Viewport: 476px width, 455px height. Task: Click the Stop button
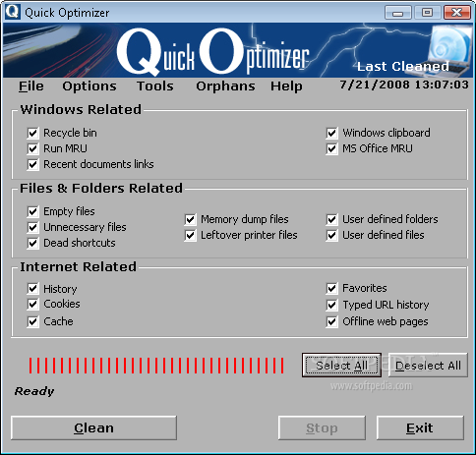coord(322,427)
